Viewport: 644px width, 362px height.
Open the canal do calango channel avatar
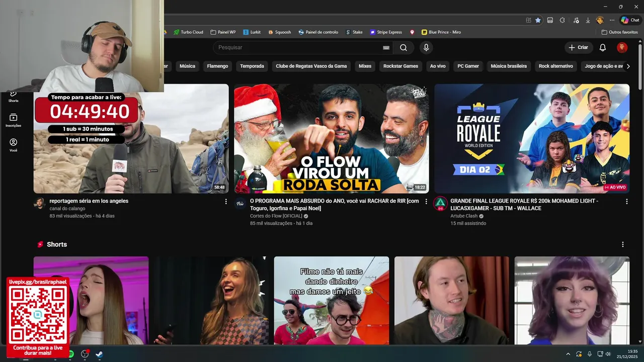pos(39,203)
